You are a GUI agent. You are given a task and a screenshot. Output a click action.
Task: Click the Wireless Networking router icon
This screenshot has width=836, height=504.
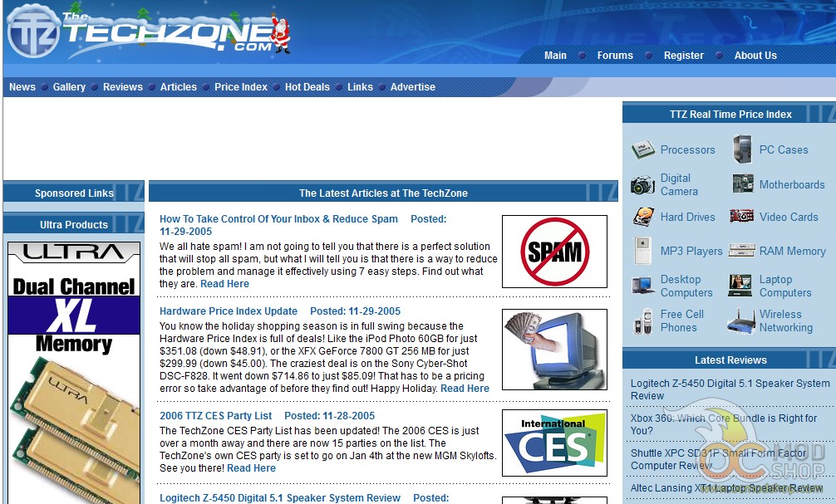click(x=741, y=321)
